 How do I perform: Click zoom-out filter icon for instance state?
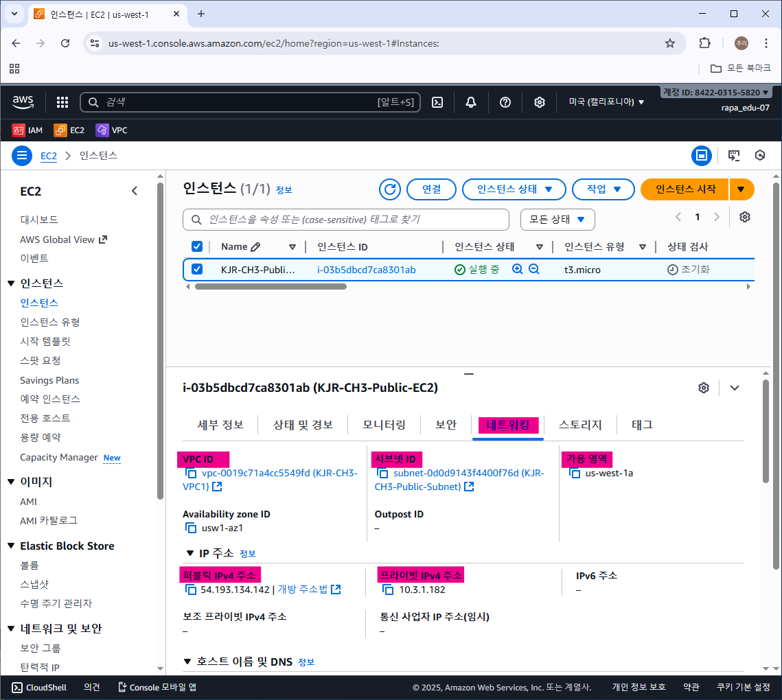coord(534,269)
